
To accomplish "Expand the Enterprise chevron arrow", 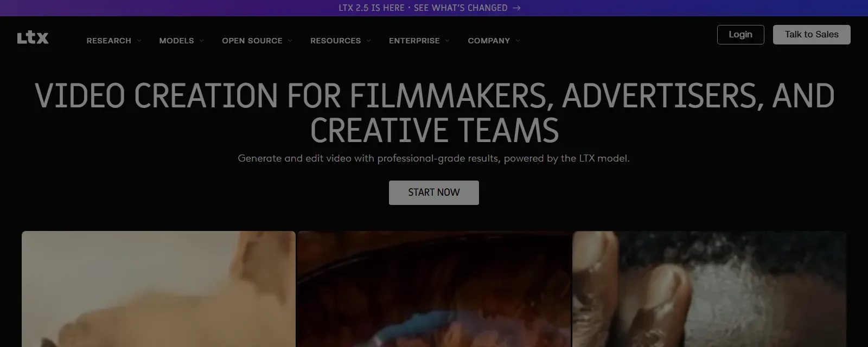I will click(448, 41).
